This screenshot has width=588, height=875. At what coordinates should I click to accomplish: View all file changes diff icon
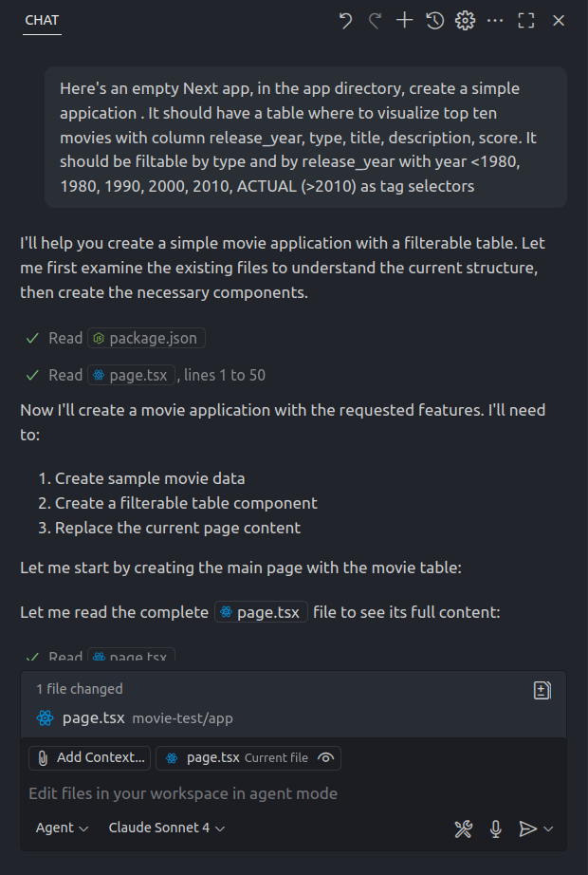(542, 690)
